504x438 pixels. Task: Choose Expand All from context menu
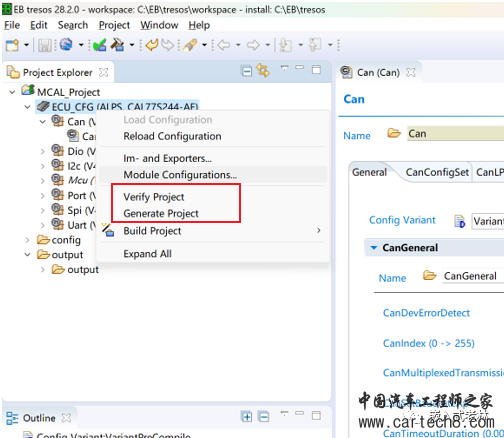point(147,254)
